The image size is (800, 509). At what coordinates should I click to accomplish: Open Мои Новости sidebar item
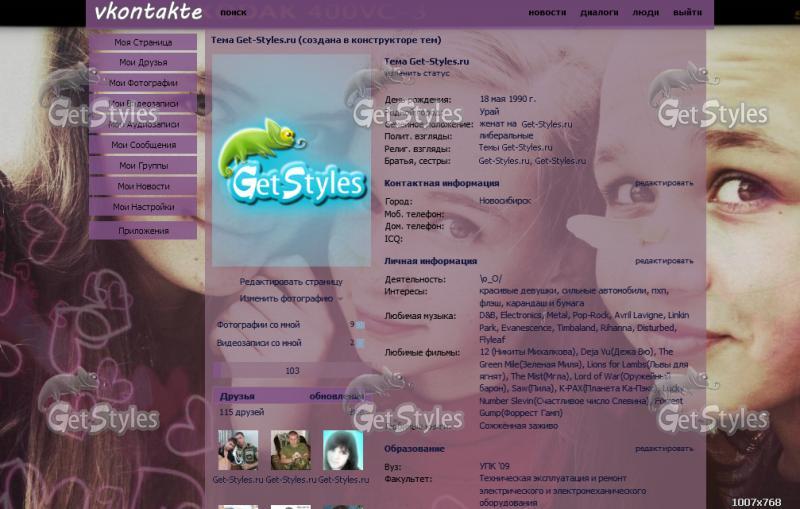click(143, 186)
